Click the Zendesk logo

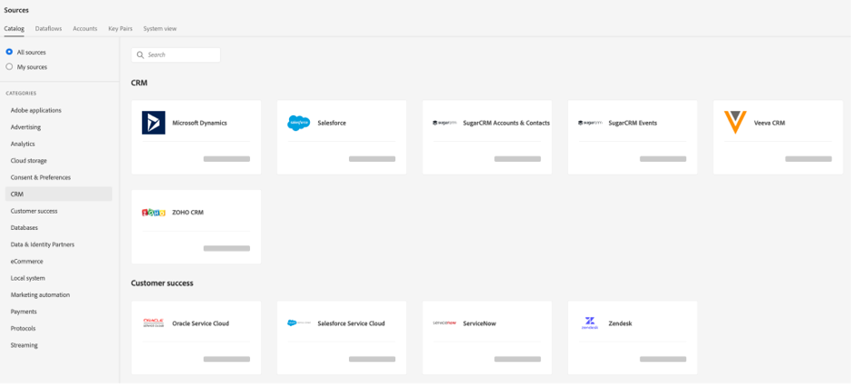590,323
